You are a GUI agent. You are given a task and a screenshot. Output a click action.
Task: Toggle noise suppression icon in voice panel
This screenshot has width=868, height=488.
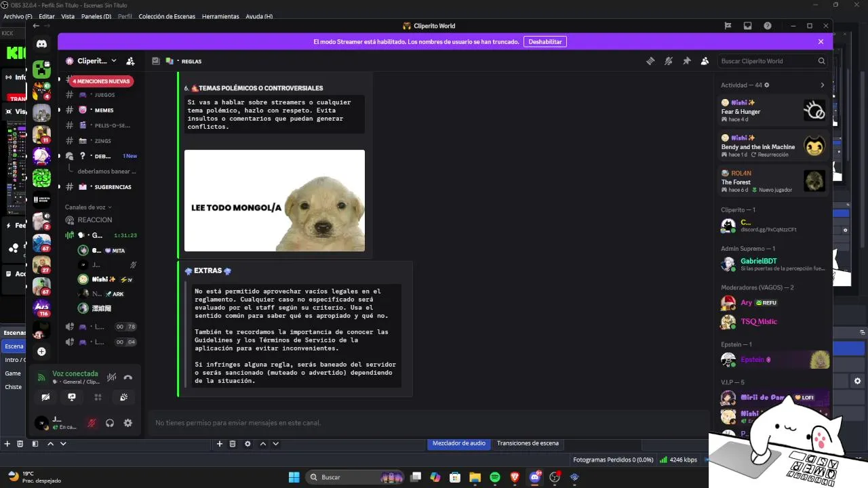pyautogui.click(x=111, y=377)
